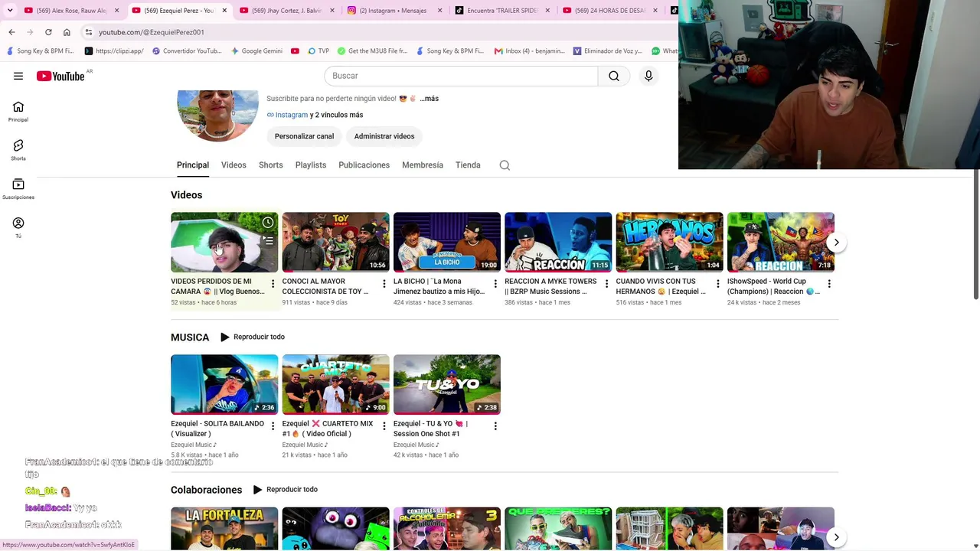Play all in the MUSICA section

[x=253, y=337]
